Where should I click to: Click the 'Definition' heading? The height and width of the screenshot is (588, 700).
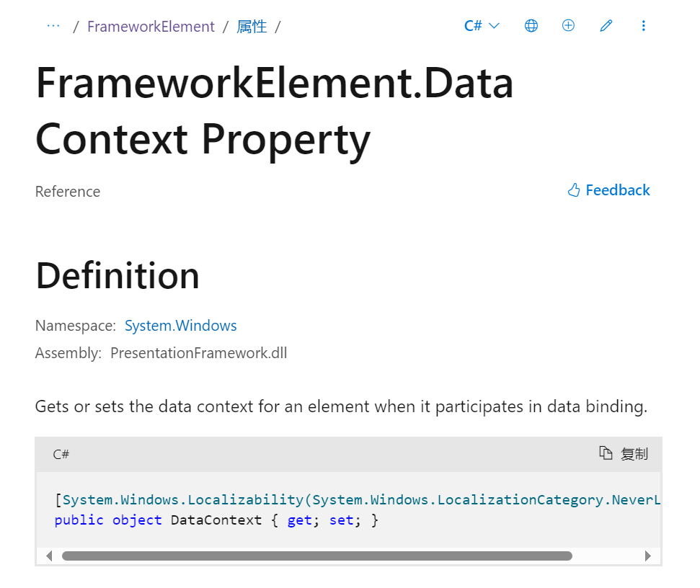tap(118, 276)
